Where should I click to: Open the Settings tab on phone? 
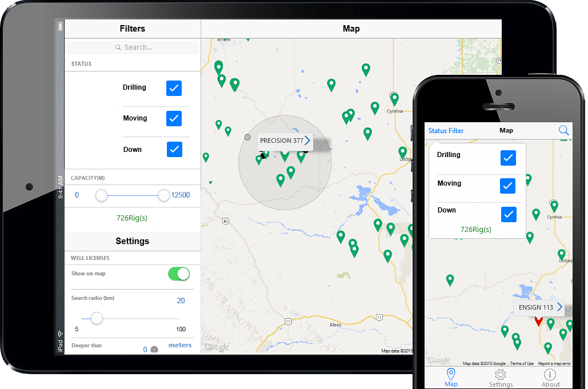click(x=501, y=378)
